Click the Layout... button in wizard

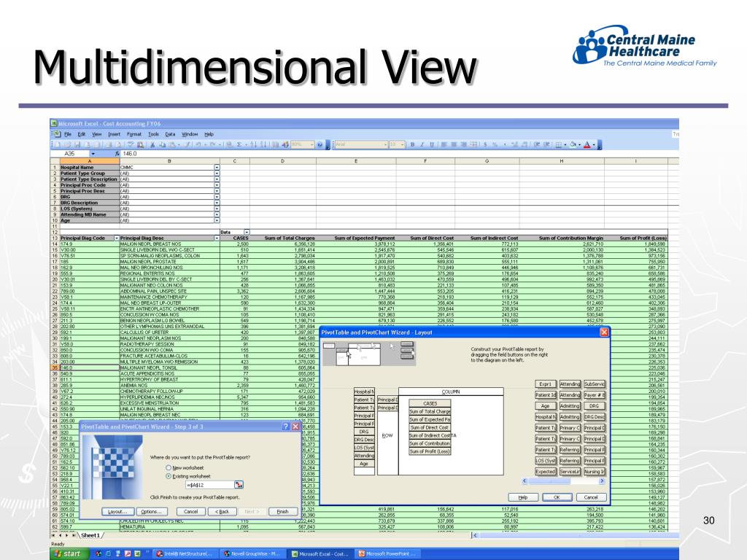click(117, 511)
